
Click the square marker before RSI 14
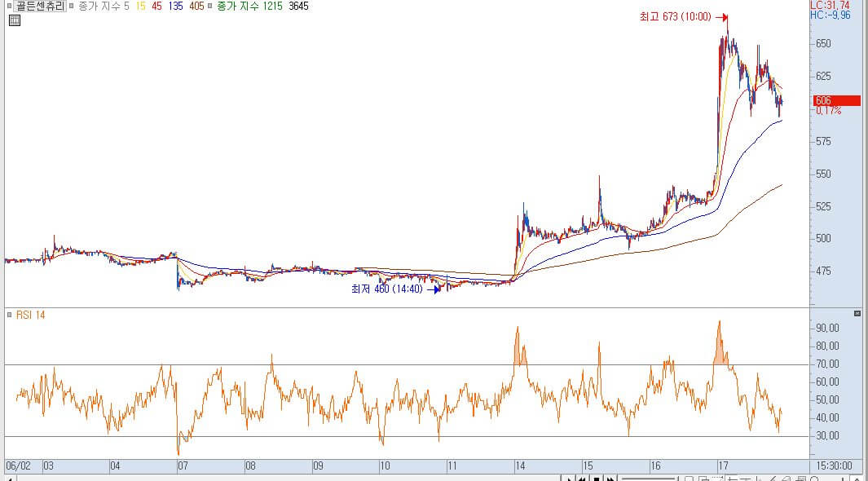tap(10, 315)
